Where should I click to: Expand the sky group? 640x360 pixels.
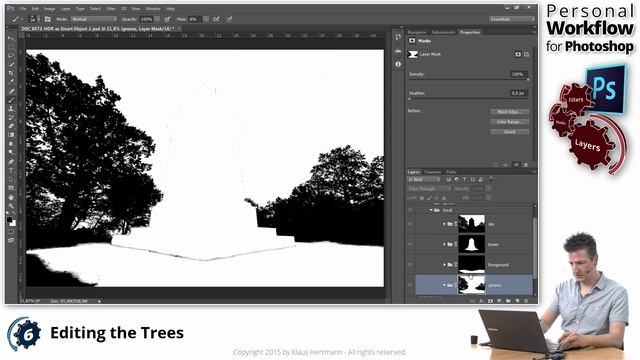[x=444, y=224]
